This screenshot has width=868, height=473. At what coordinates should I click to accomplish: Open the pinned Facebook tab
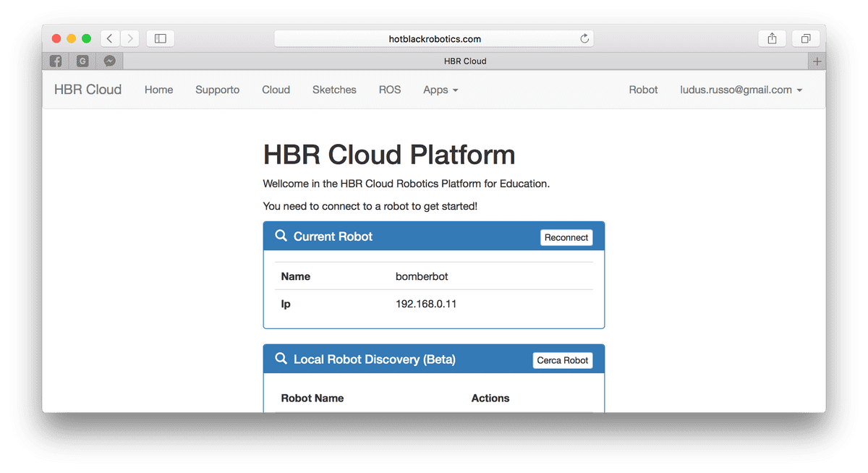[x=56, y=61]
